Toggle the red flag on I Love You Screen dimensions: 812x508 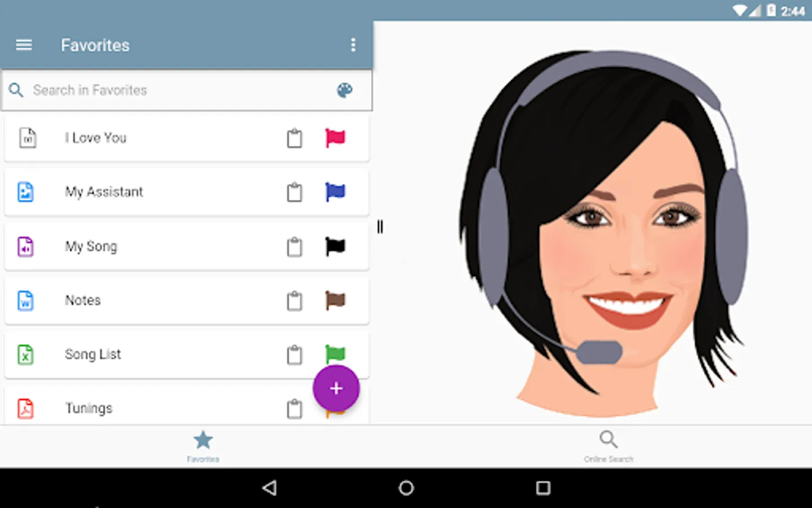pyautogui.click(x=336, y=138)
